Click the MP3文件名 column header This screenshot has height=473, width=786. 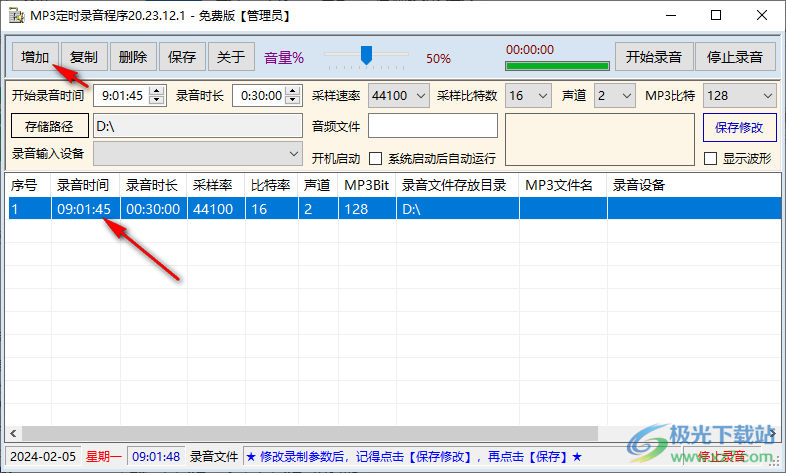coord(563,185)
